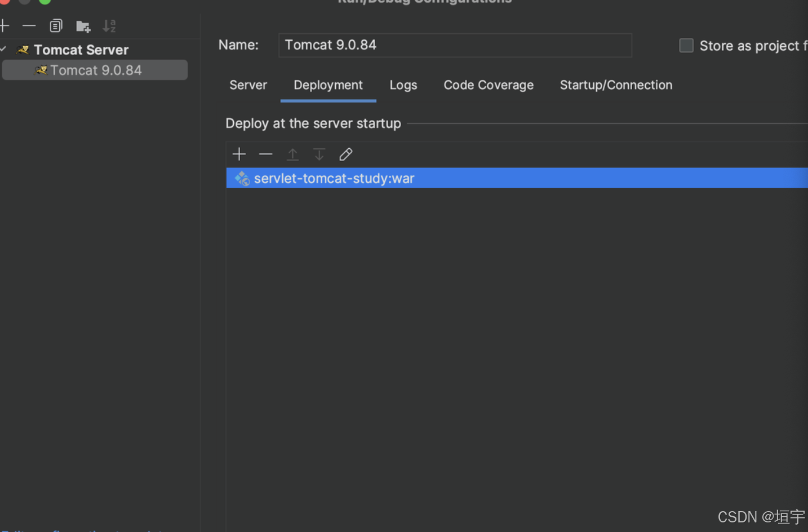Create a new configuration folder

click(x=83, y=26)
